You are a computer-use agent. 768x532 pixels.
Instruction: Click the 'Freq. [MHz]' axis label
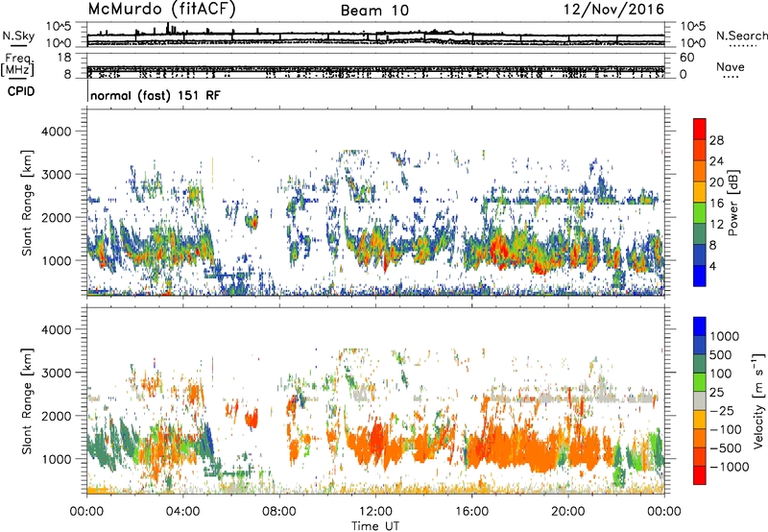click(x=17, y=65)
